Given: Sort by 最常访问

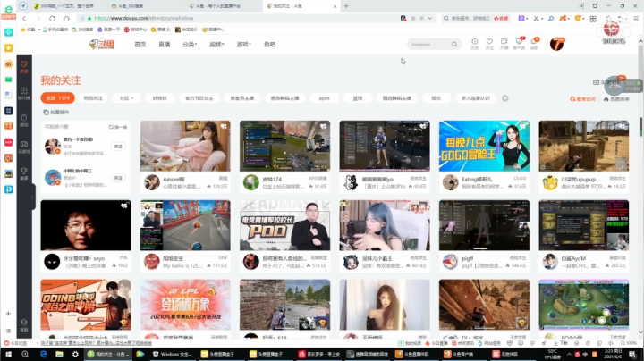Looking at the screenshot, I should pos(583,99).
